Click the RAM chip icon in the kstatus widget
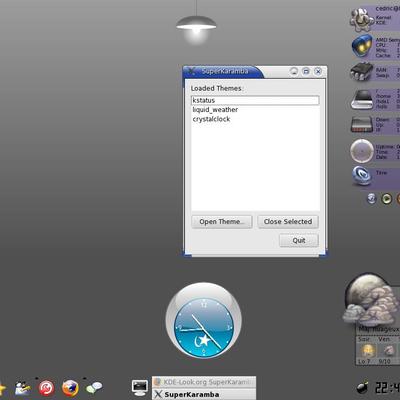 click(362, 71)
